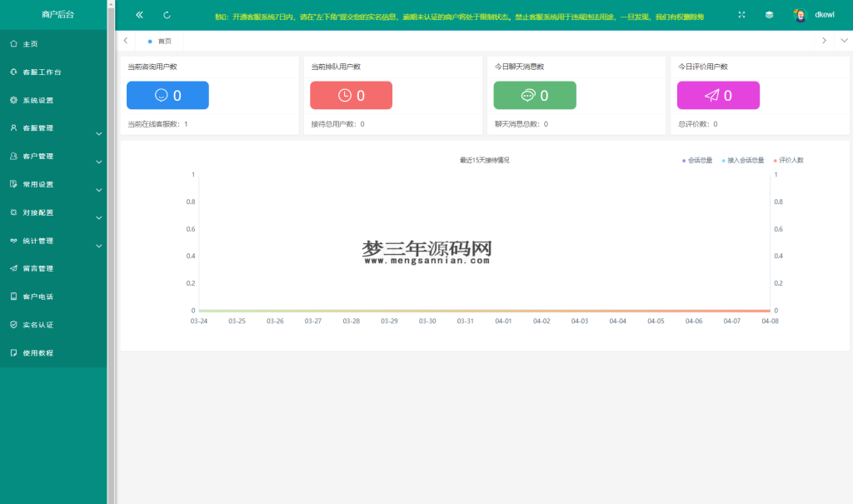
Task: Expand the 客服管理 sidebar menu
Action: (37, 128)
